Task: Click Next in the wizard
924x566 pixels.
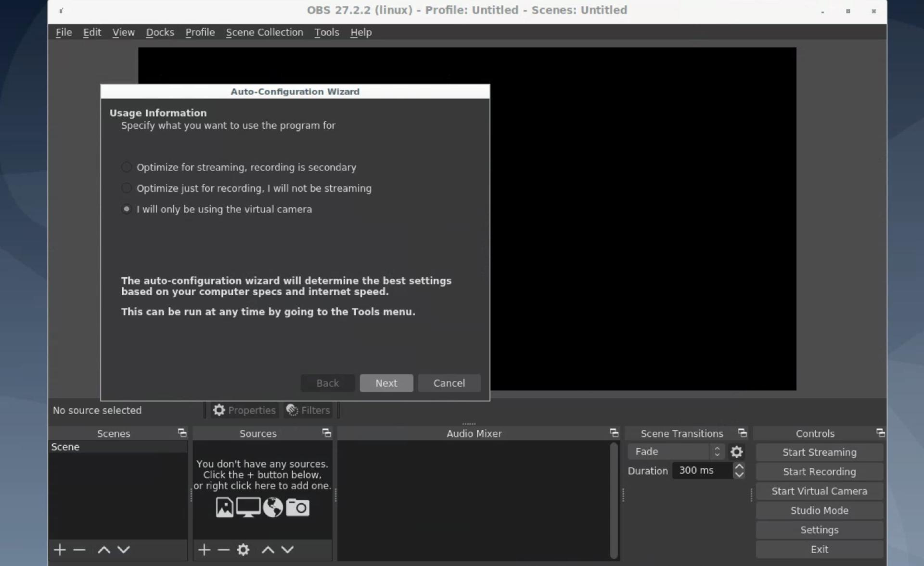Action: pos(386,383)
